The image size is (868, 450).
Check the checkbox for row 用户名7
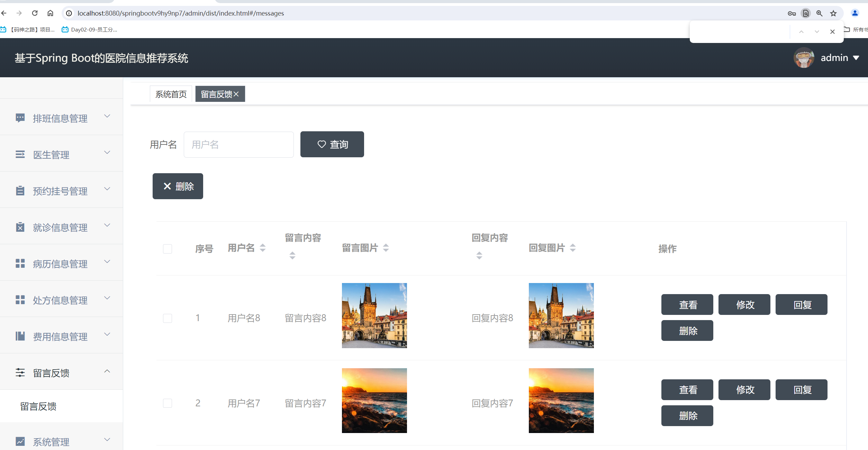[x=168, y=403]
